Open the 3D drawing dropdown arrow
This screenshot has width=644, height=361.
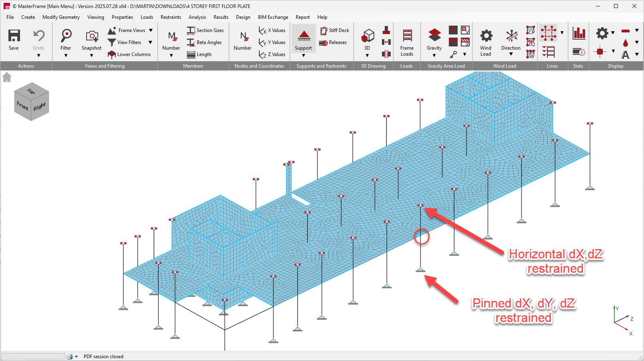pos(367,56)
